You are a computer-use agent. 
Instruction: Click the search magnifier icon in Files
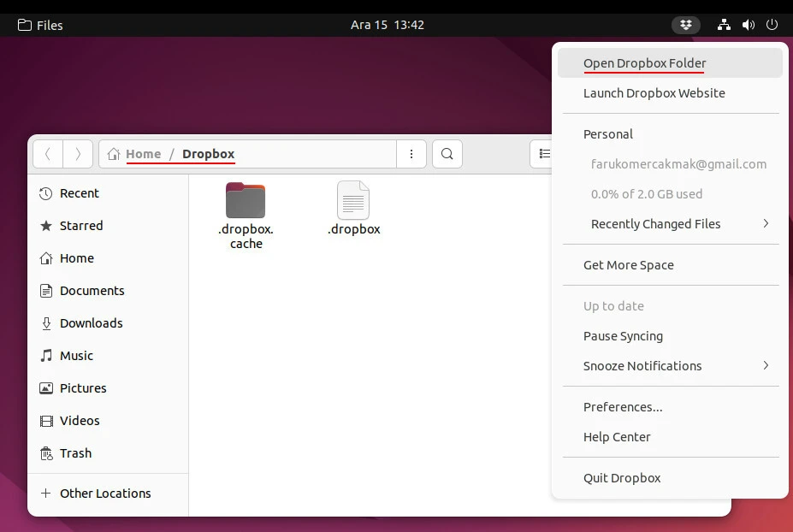(x=447, y=154)
